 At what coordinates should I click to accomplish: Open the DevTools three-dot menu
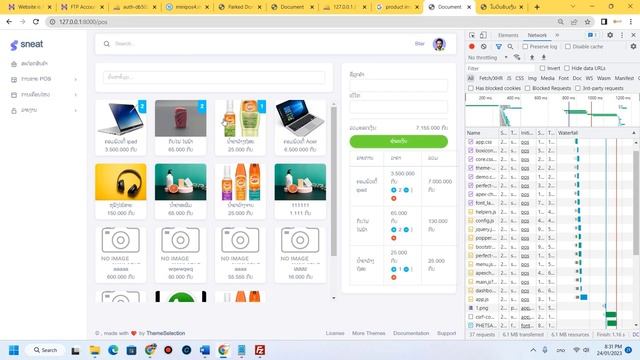pyautogui.click(x=622, y=35)
